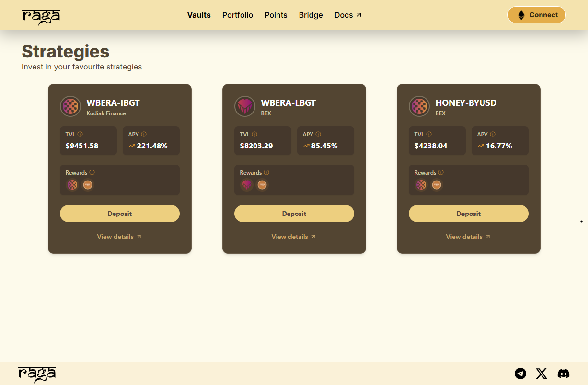
Task: Click the $4238.04 TVL value
Action: tap(431, 146)
